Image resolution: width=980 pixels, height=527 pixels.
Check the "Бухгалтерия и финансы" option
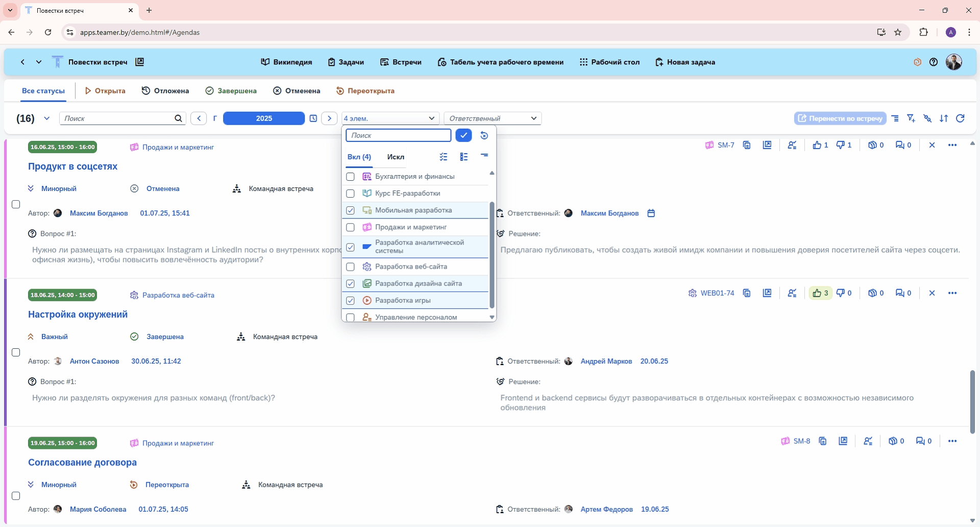tap(350, 177)
